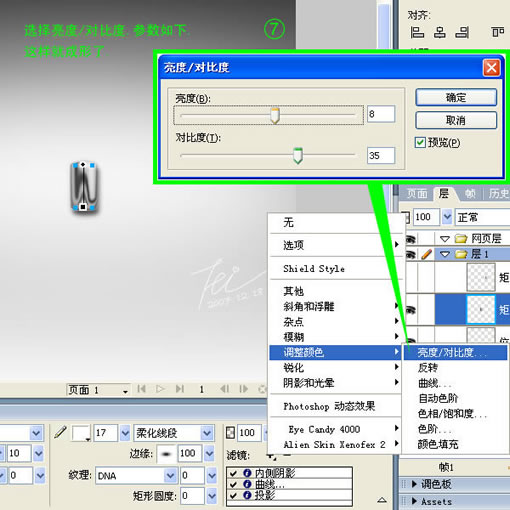Close the 亮度/对比度 dialog
The width and height of the screenshot is (510, 510).
pyautogui.click(x=491, y=68)
